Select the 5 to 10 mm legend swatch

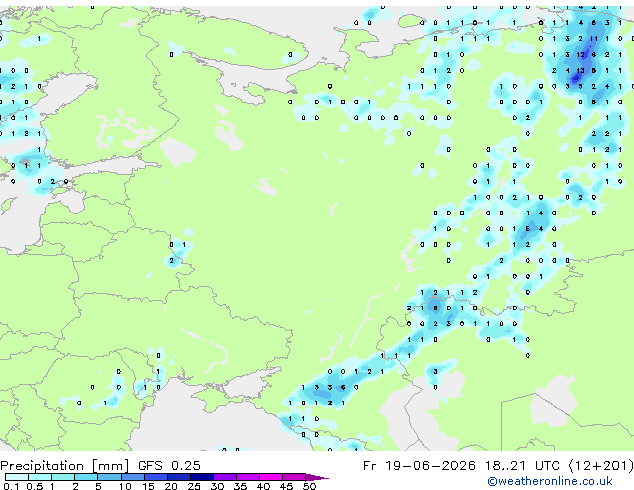109,477
